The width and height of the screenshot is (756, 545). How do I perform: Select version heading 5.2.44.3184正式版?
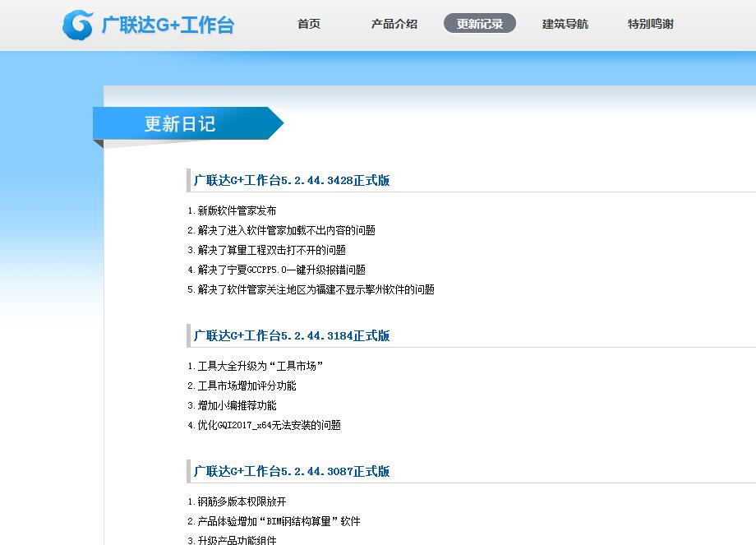point(292,335)
